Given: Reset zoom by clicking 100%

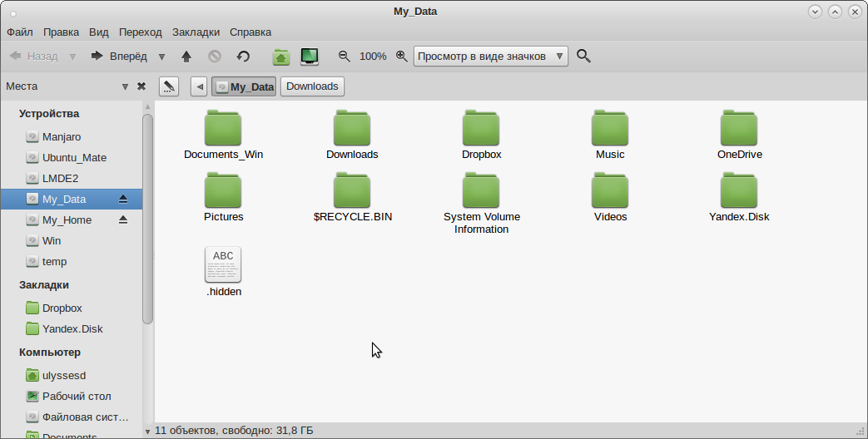Looking at the screenshot, I should (x=373, y=57).
